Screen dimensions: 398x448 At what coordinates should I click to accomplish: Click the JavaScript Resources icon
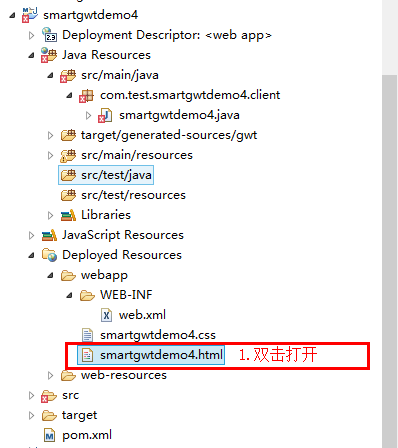point(49,235)
